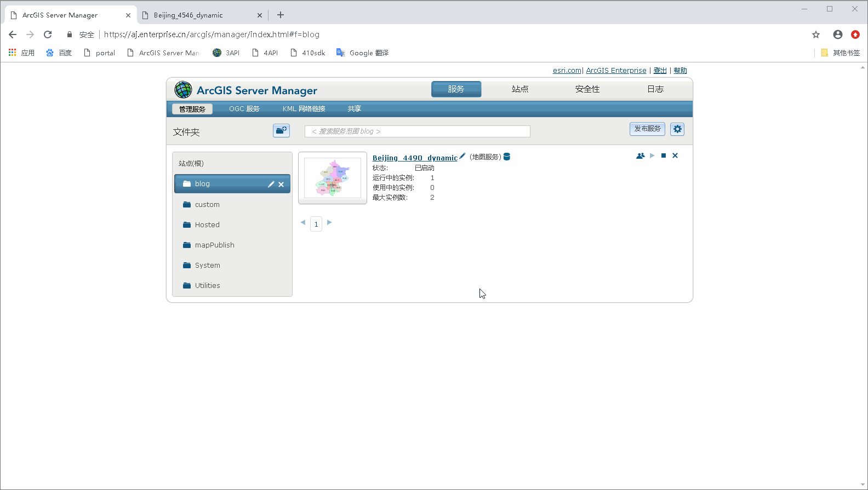
Task: Click the 登出 link
Action: (x=660, y=70)
